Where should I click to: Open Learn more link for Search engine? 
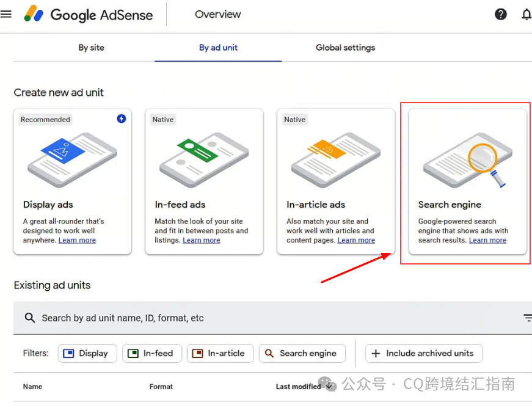(487, 240)
